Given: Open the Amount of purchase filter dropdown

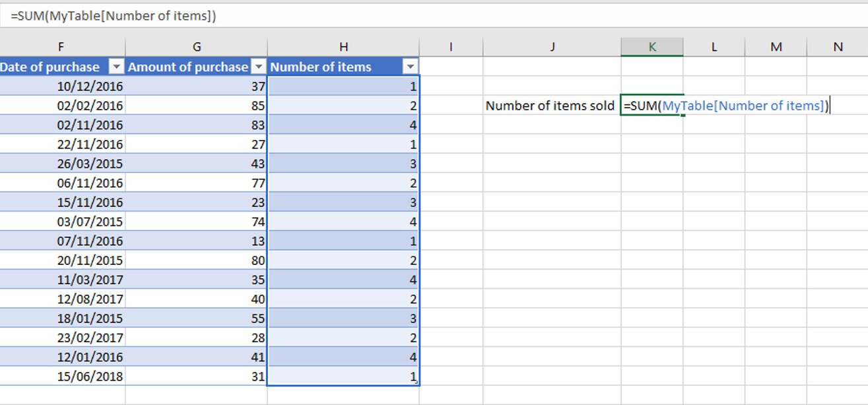Looking at the screenshot, I should (259, 67).
